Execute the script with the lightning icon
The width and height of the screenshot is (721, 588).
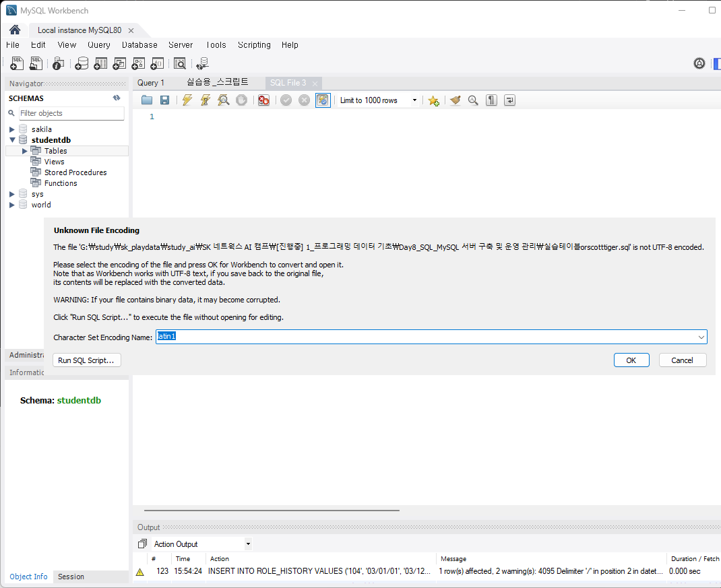(x=187, y=100)
